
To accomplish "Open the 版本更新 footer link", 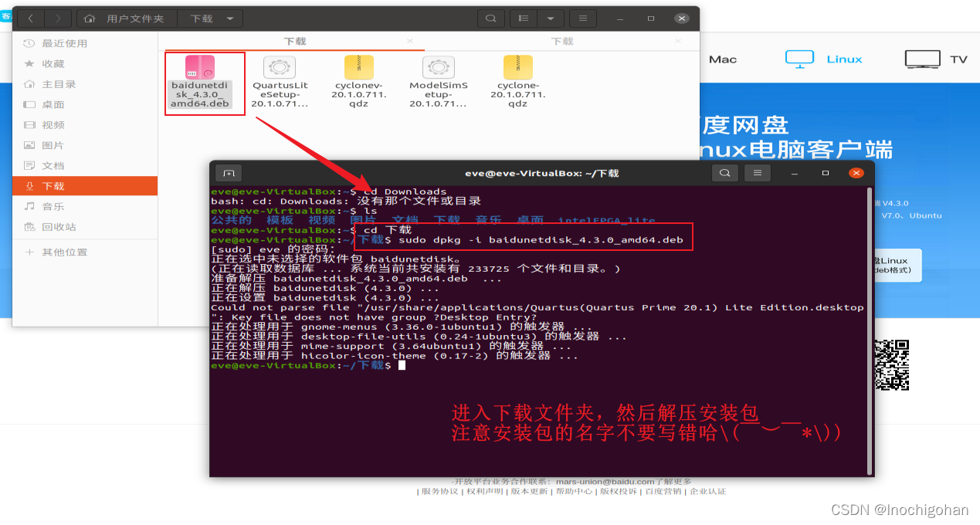I will (x=529, y=491).
